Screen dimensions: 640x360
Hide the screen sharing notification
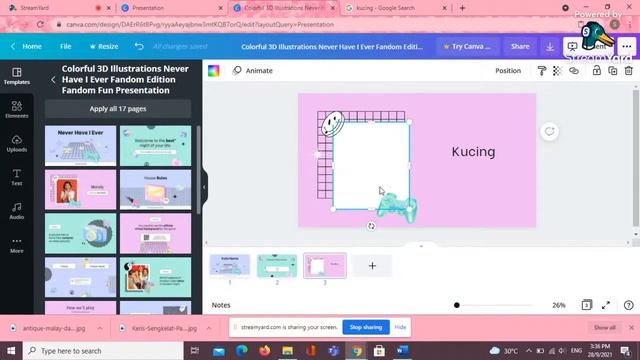pyautogui.click(x=400, y=327)
